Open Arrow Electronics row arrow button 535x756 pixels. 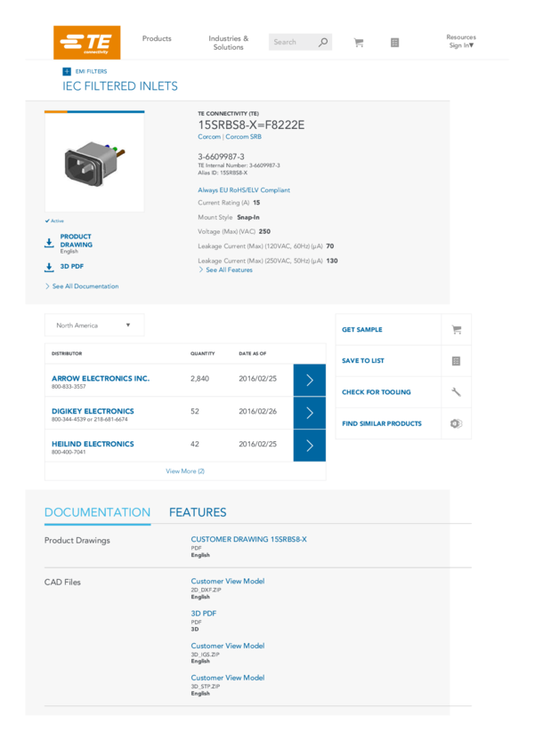(310, 380)
